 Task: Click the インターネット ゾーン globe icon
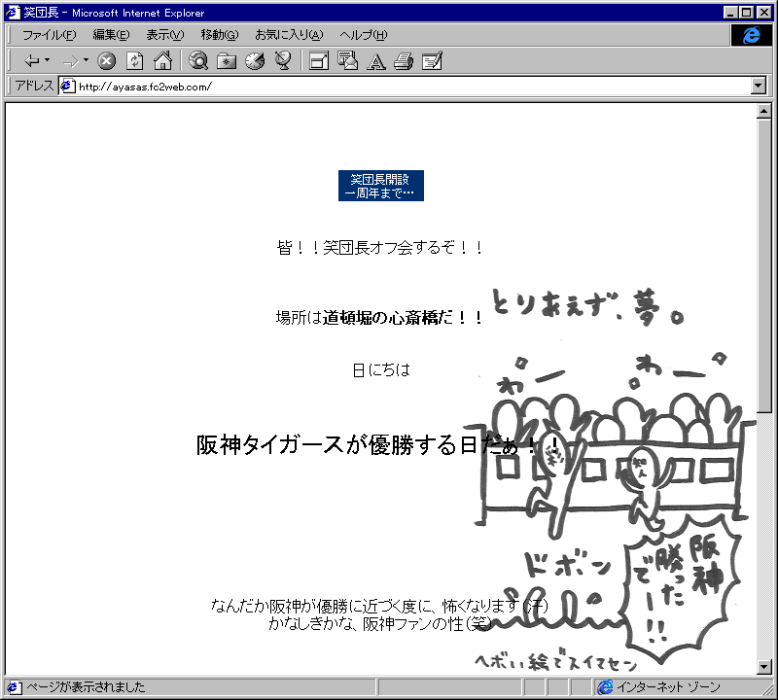[x=605, y=687]
